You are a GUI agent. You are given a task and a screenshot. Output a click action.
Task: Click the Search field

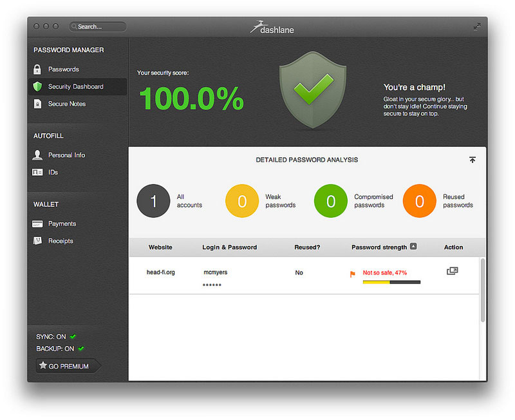click(98, 26)
